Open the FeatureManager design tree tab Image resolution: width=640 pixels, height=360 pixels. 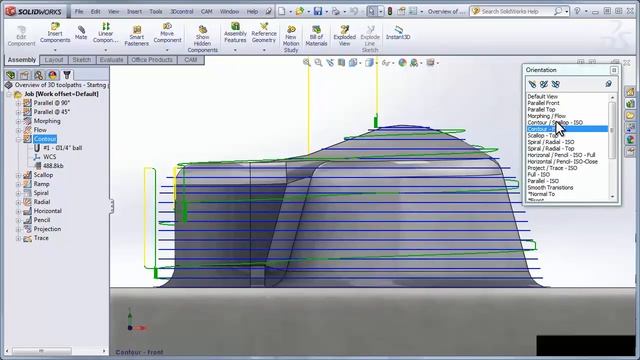click(x=11, y=75)
